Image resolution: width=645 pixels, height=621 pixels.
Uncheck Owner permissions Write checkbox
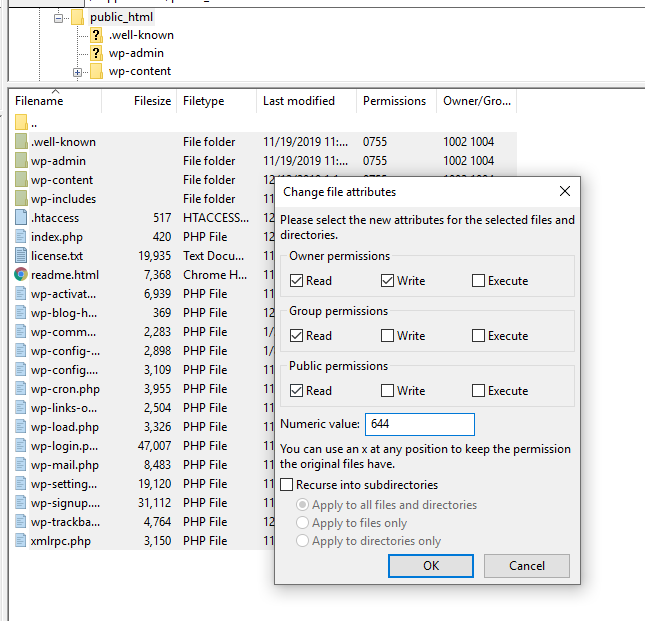click(388, 281)
